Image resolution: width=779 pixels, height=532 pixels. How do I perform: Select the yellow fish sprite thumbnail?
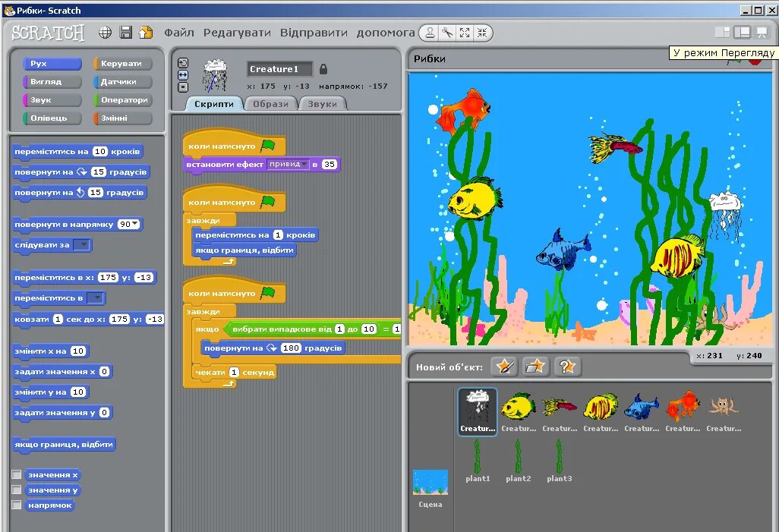[518, 412]
